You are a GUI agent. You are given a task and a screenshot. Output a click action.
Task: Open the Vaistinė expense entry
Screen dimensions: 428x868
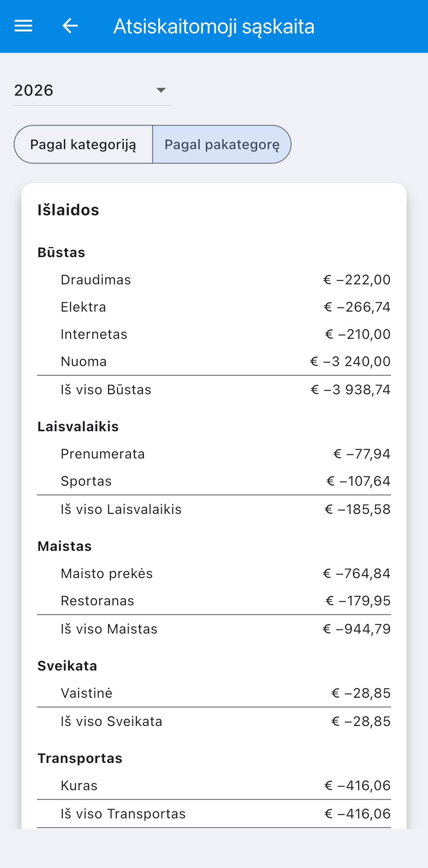pos(214,693)
